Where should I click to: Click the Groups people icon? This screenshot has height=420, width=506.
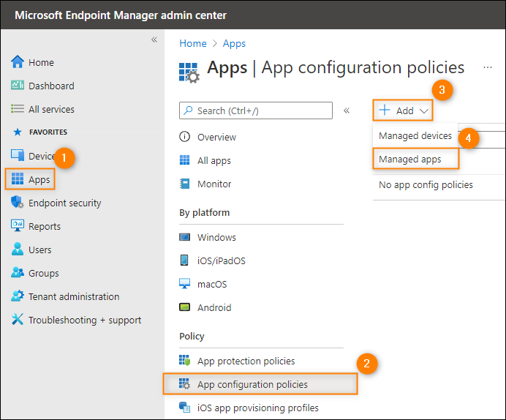tap(18, 272)
